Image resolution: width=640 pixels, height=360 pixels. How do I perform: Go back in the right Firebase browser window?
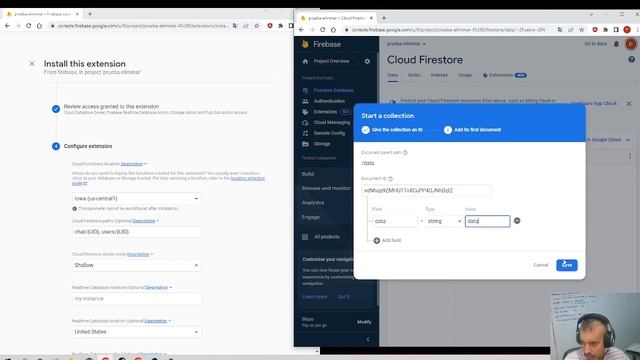tap(301, 30)
